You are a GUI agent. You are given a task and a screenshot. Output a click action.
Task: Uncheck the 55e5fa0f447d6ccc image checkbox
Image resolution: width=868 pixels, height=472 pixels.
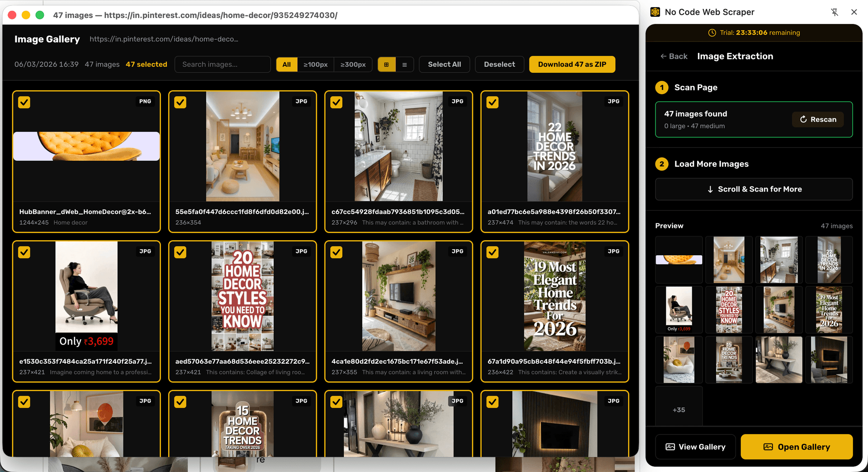(x=180, y=103)
